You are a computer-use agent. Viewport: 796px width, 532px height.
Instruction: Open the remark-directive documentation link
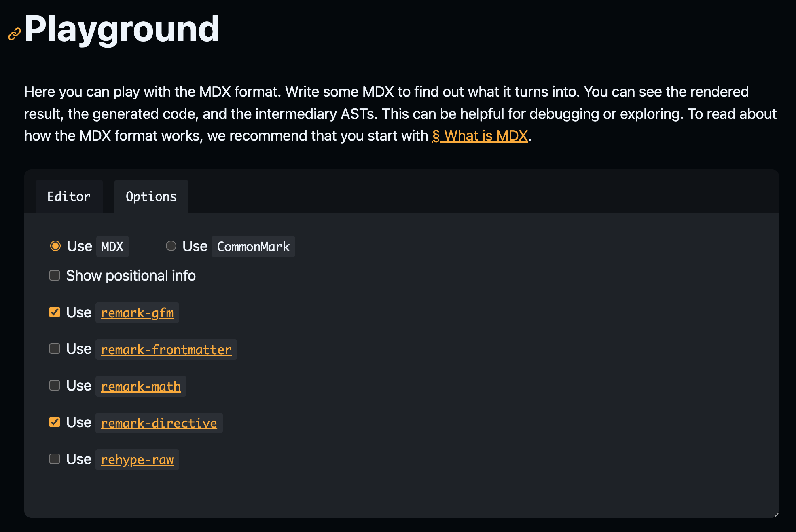(x=159, y=423)
